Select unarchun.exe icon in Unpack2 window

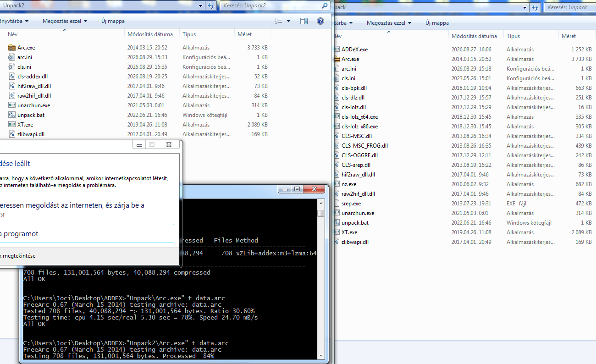pos(12,105)
